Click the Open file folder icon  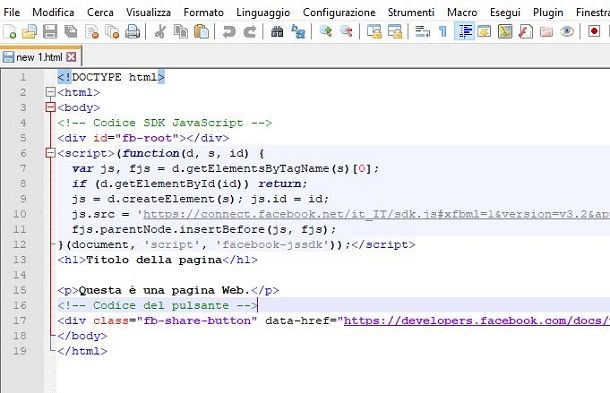point(29,32)
